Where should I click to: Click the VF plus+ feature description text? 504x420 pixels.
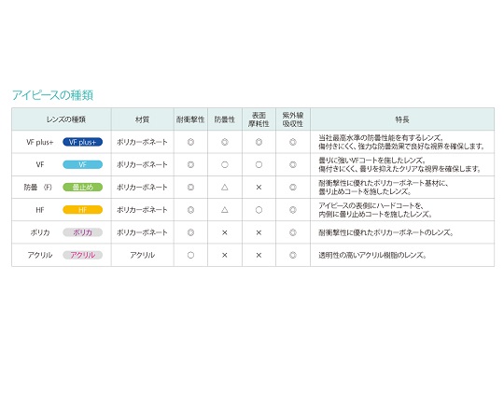pos(401,142)
